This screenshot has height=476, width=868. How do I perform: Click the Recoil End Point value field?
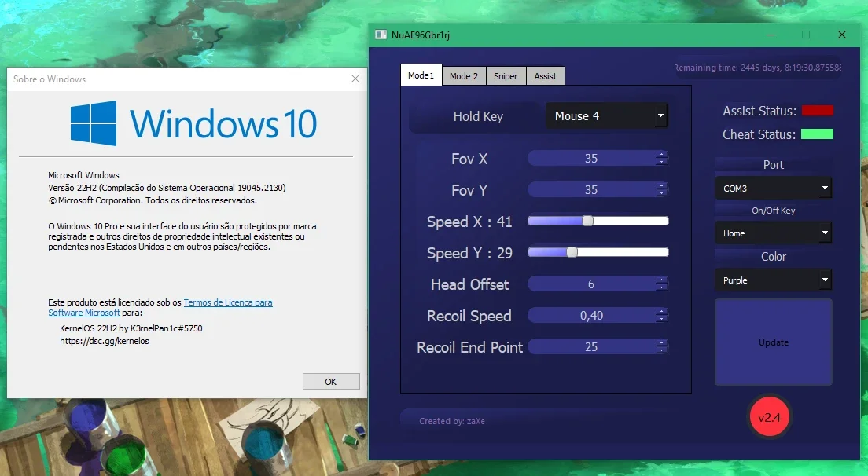tap(591, 347)
